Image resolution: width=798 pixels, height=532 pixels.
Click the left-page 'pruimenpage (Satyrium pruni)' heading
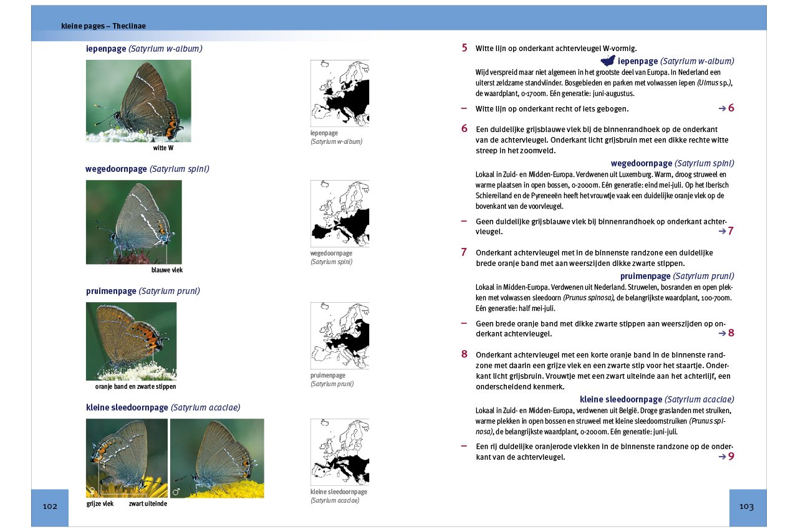click(143, 291)
